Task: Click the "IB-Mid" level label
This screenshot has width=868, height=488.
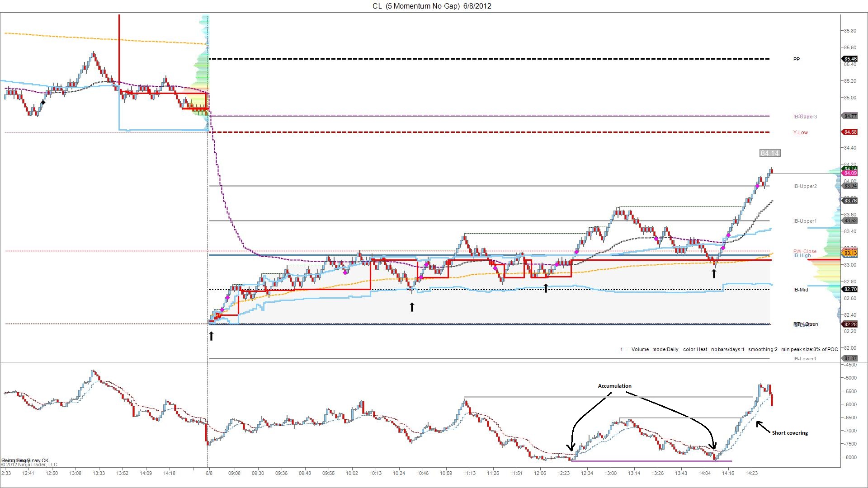Action: point(800,290)
